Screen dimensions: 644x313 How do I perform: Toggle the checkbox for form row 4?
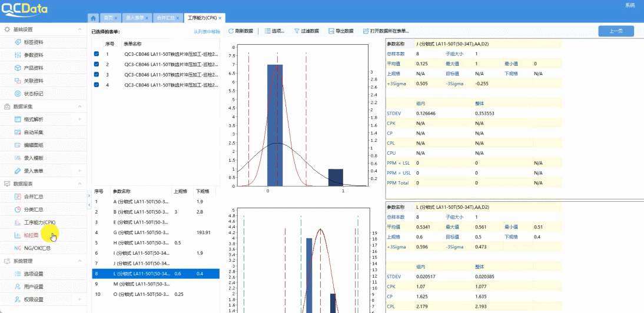coord(97,85)
